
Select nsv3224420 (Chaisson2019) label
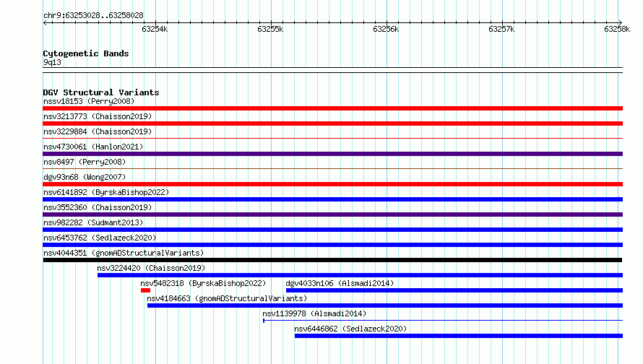[151, 268]
